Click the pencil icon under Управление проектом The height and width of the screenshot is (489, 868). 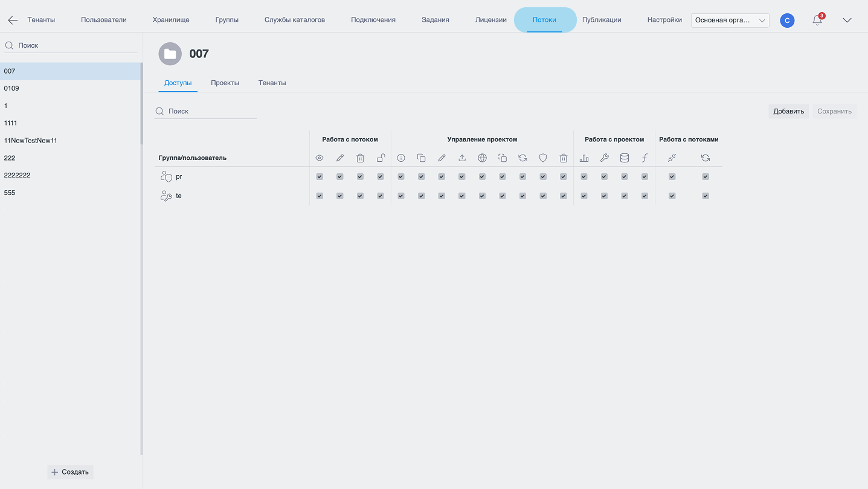442,158
